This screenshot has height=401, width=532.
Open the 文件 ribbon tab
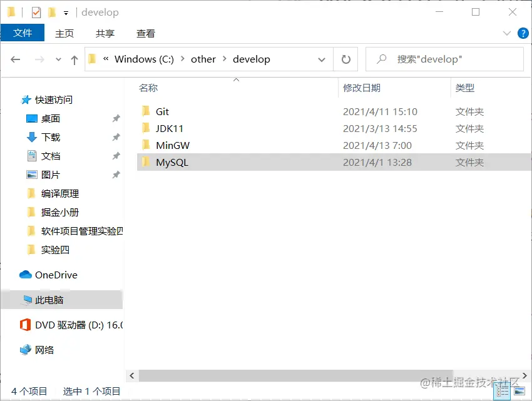click(23, 33)
